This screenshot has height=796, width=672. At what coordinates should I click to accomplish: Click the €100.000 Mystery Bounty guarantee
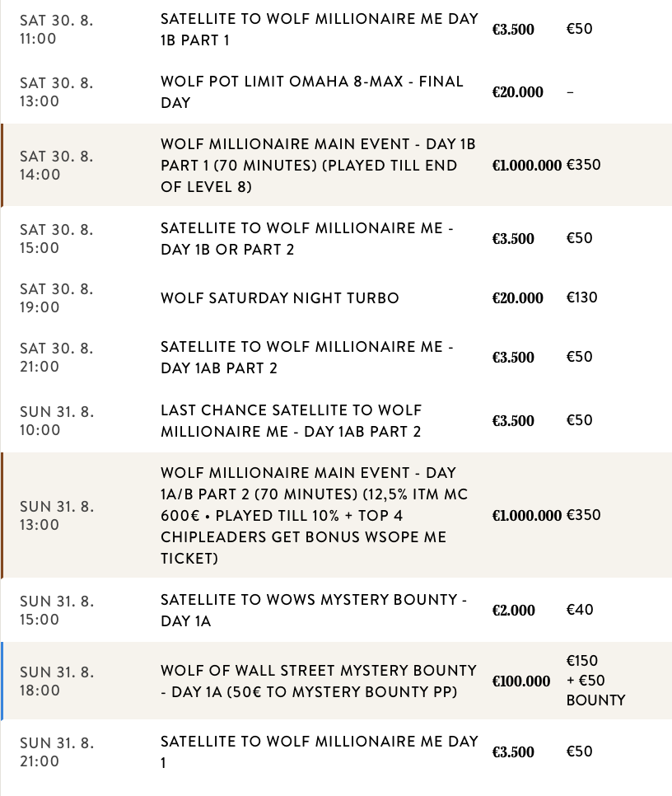[520, 681]
